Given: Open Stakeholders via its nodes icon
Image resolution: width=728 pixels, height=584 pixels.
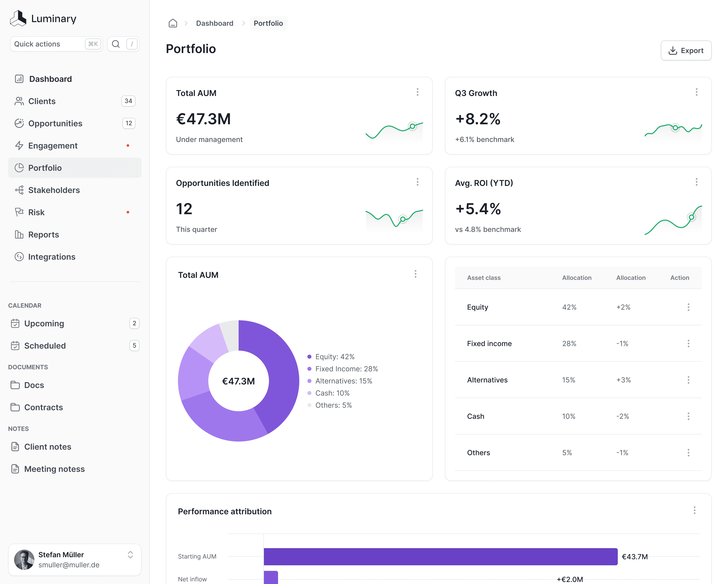Looking at the screenshot, I should [19, 190].
